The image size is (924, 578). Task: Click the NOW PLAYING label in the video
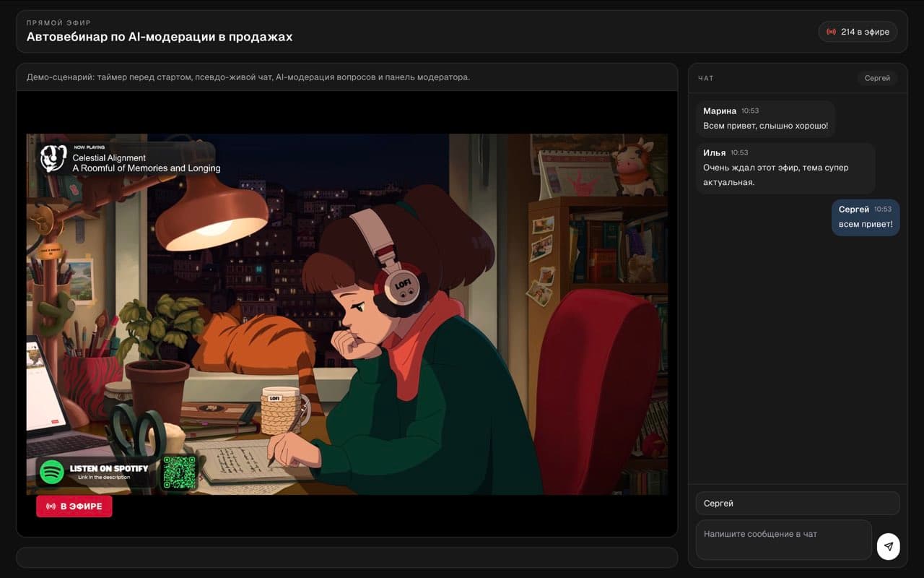(x=89, y=147)
